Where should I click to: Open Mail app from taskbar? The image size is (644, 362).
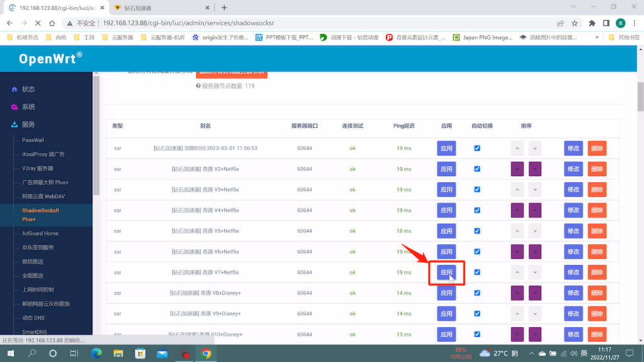(162, 353)
